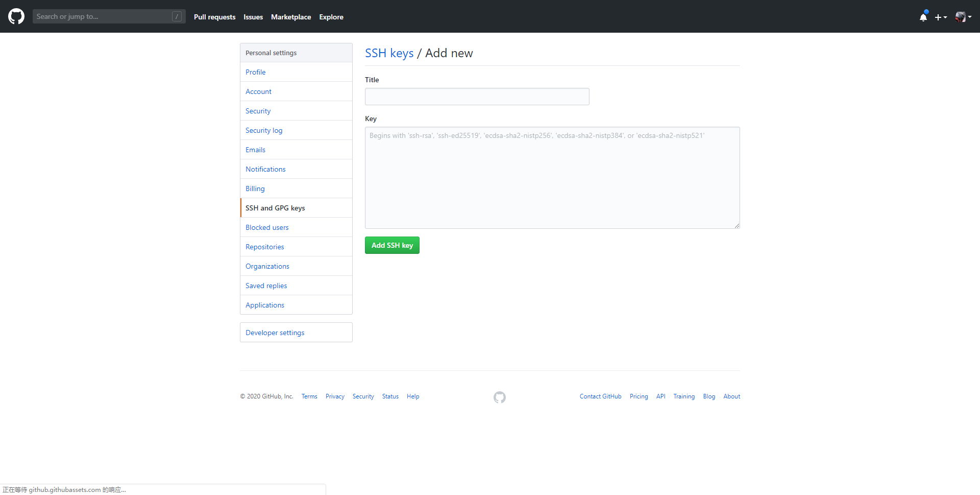This screenshot has height=495, width=980.
Task: Click the Key field label
Action: coord(371,119)
